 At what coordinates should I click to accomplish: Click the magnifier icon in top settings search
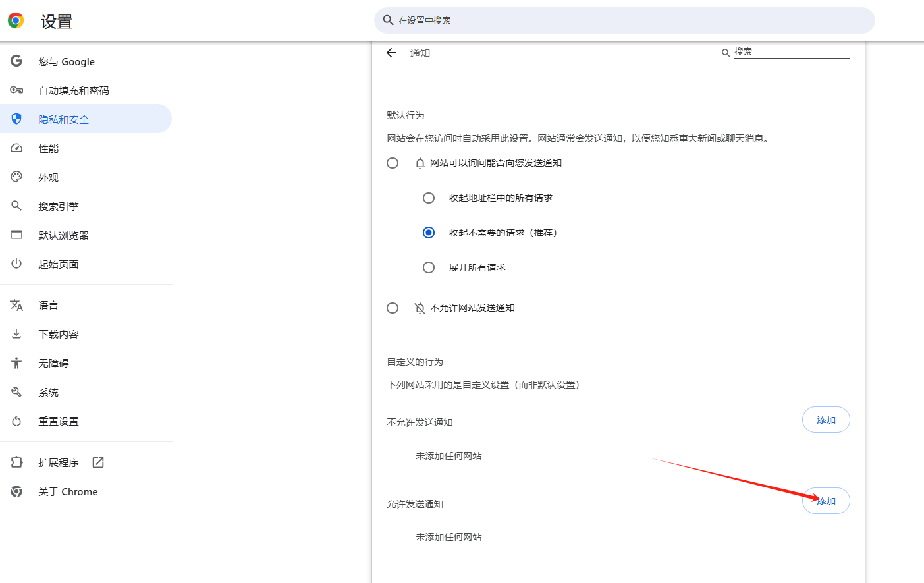388,20
